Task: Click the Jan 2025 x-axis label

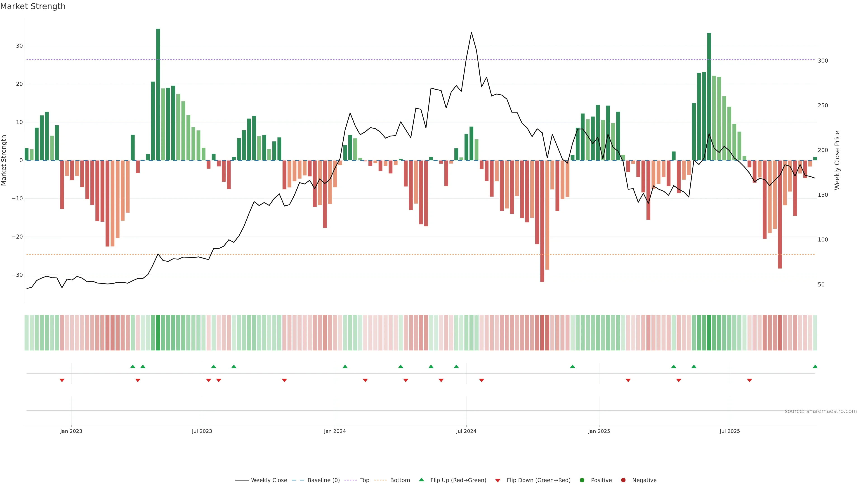Action: point(599,431)
